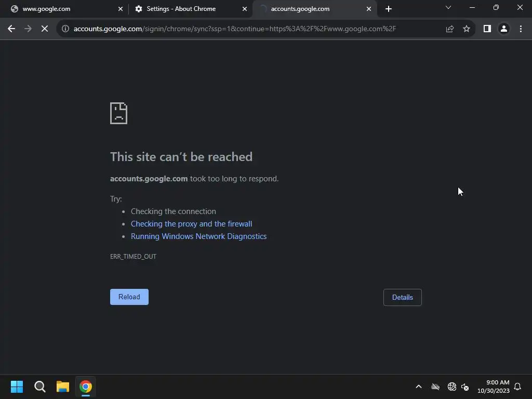Click the sad page error icon

(x=119, y=113)
